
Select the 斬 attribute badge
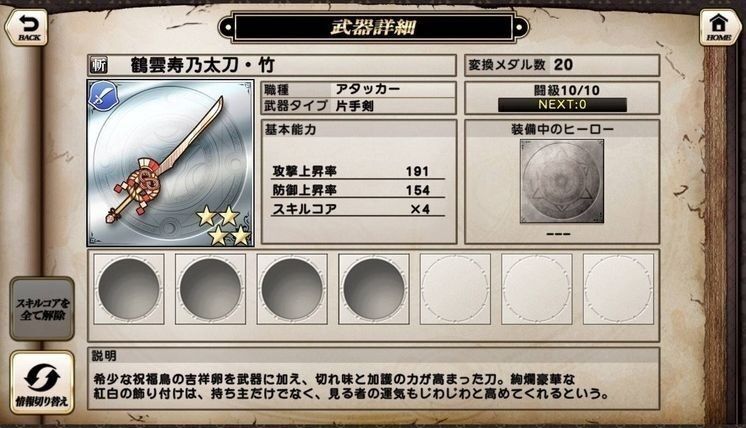pyautogui.click(x=98, y=66)
